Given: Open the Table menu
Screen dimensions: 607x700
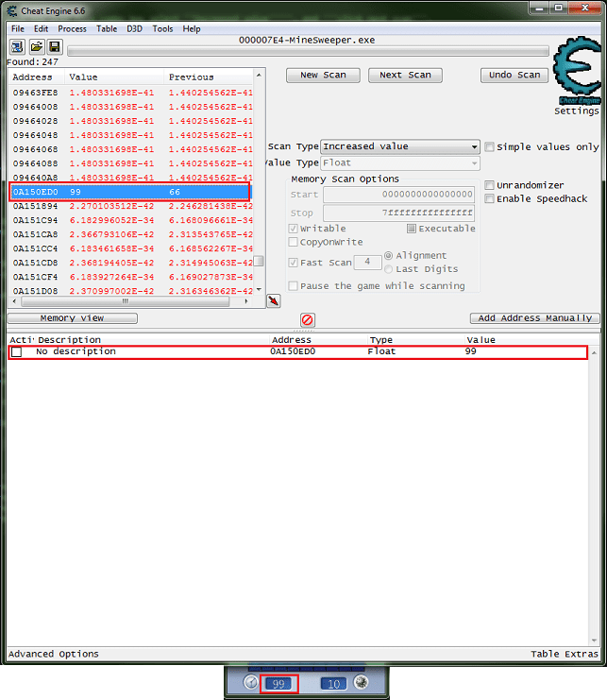Looking at the screenshot, I should click(x=107, y=28).
